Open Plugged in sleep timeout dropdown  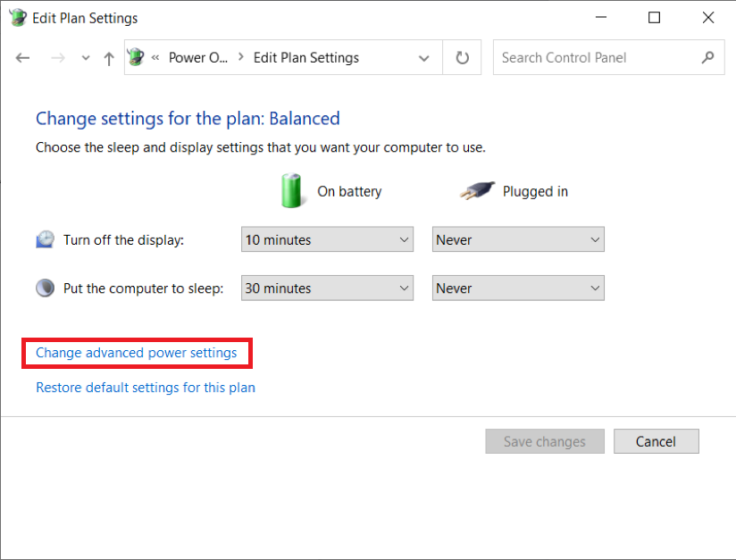pos(518,288)
